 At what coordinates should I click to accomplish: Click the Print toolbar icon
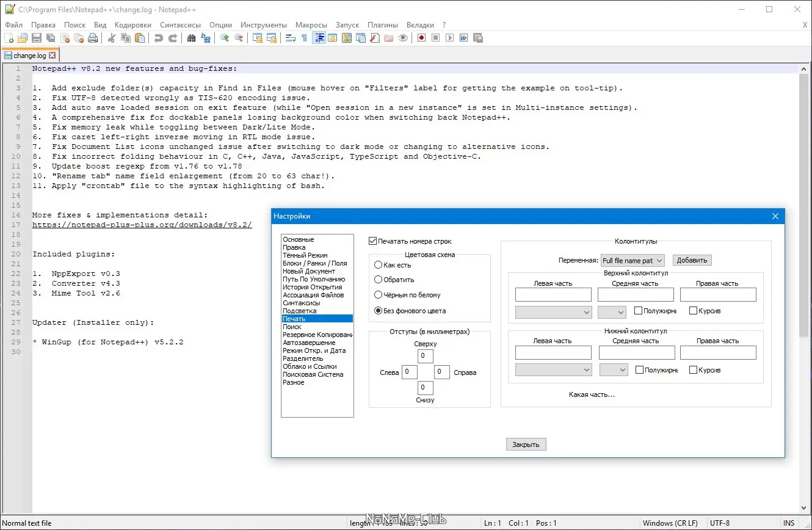[x=93, y=38]
